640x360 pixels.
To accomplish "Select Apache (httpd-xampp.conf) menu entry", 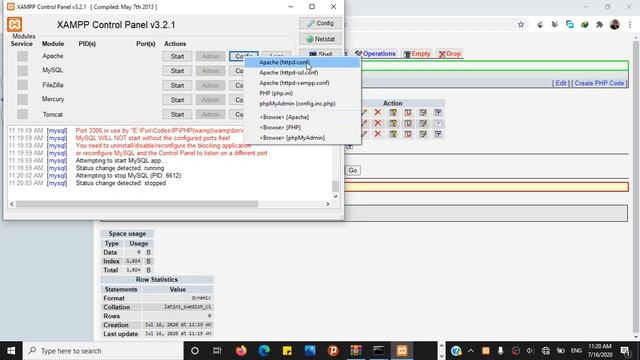I will (302, 83).
